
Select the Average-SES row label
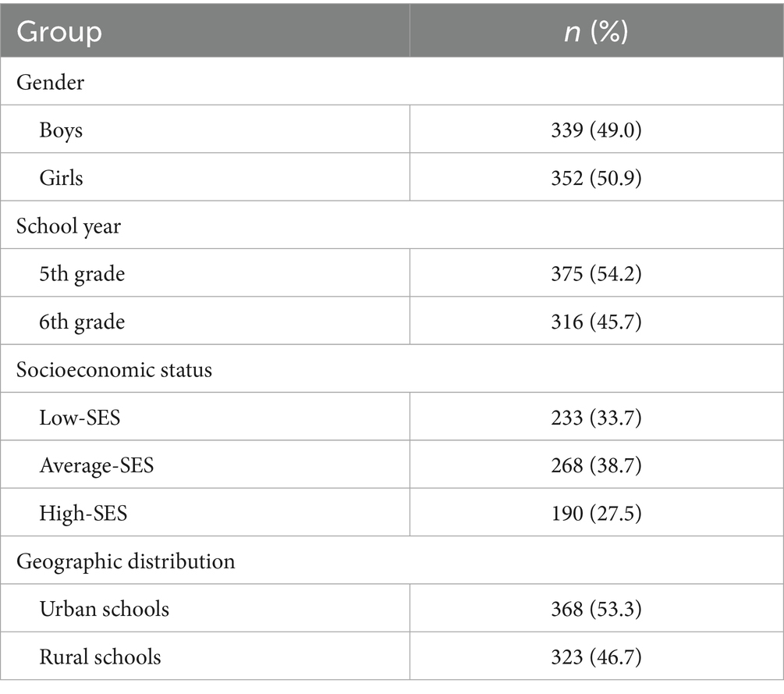pyautogui.click(x=97, y=465)
